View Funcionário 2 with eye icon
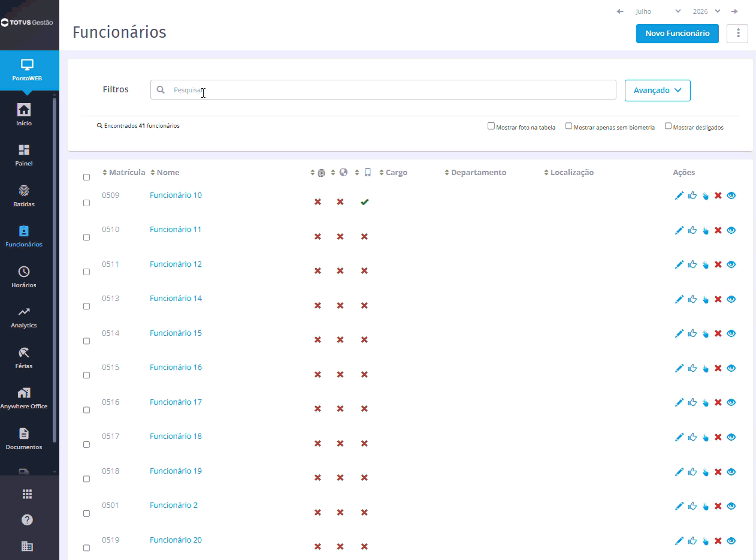 [x=731, y=506]
